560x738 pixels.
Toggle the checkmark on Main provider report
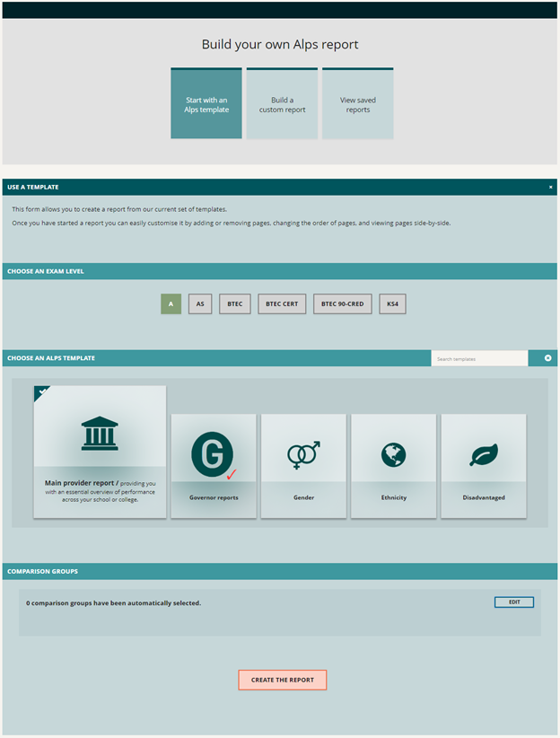(x=42, y=391)
